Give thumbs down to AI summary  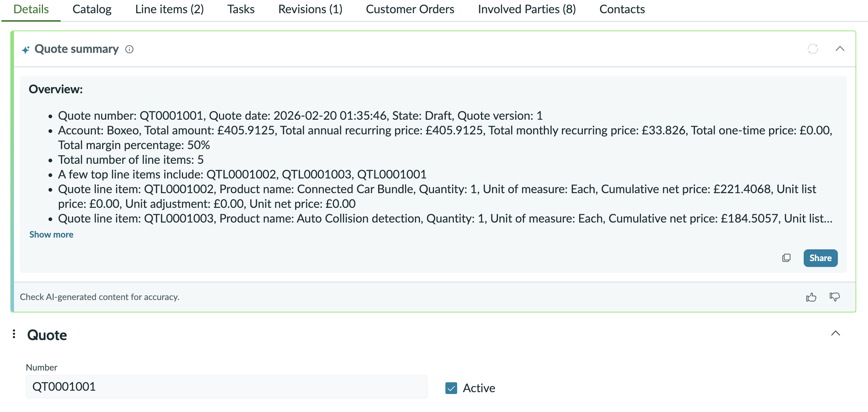(835, 297)
